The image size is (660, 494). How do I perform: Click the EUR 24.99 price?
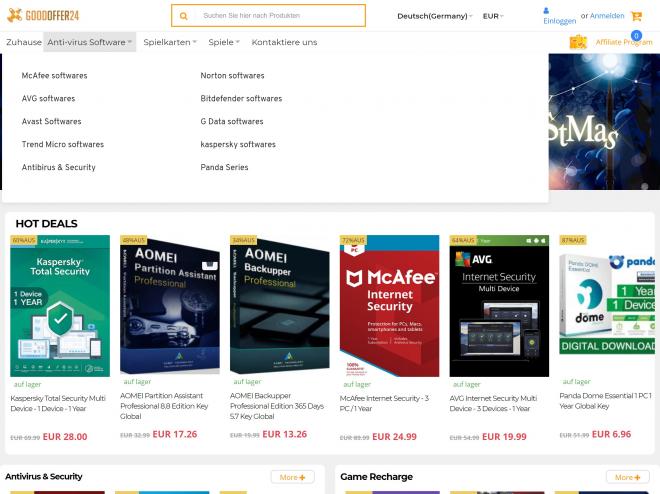point(394,437)
